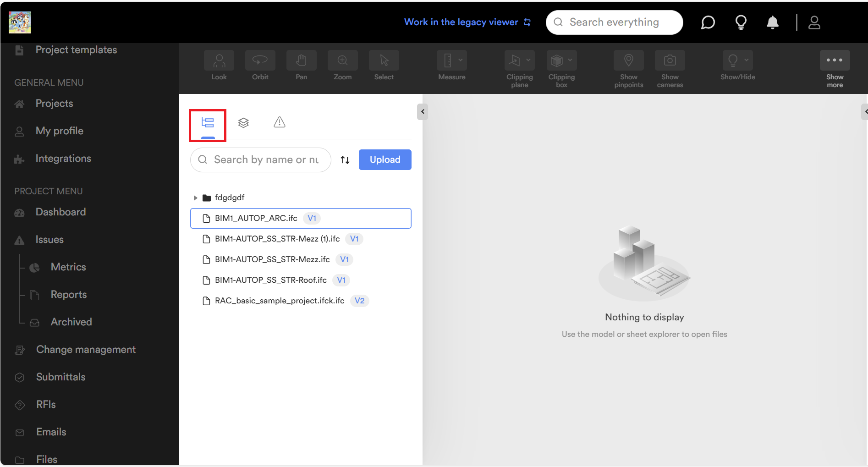The width and height of the screenshot is (868, 467).
Task: Click the sort order arrows icon
Action: coord(345,160)
